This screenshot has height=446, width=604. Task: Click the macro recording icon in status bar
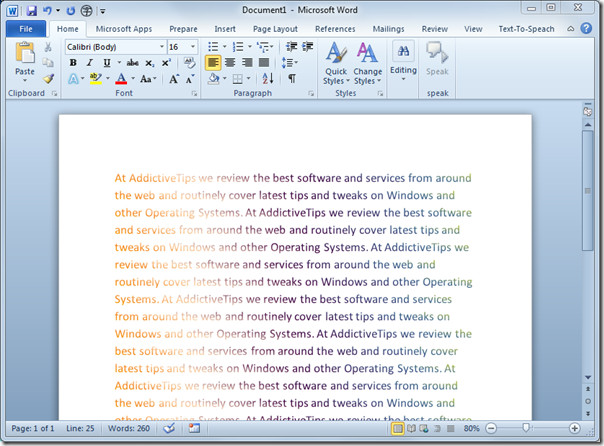click(194, 428)
